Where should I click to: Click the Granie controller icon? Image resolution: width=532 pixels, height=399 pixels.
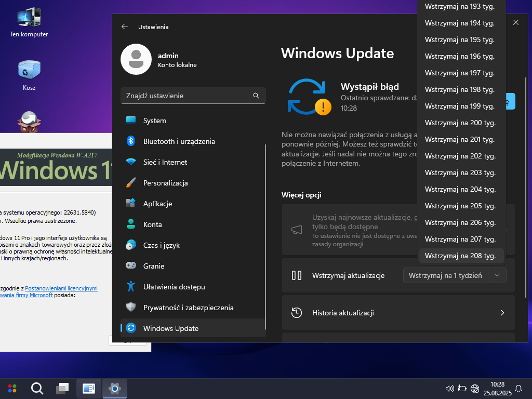click(x=131, y=265)
